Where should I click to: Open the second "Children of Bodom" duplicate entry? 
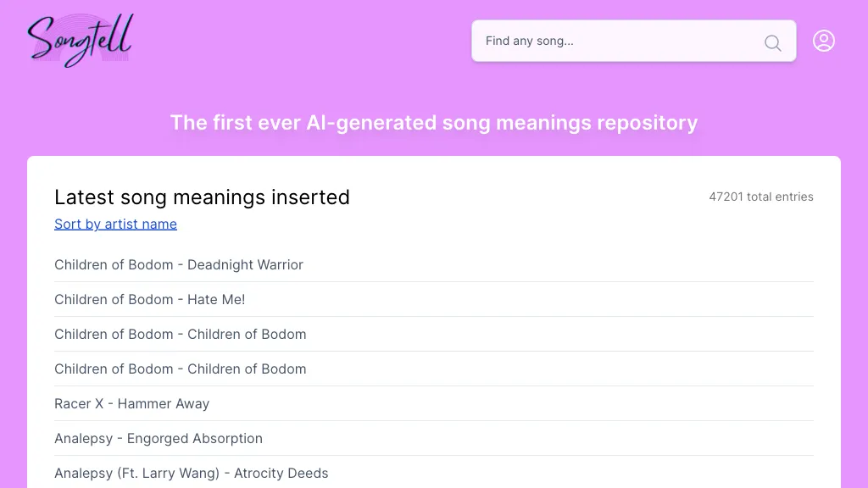click(x=181, y=369)
